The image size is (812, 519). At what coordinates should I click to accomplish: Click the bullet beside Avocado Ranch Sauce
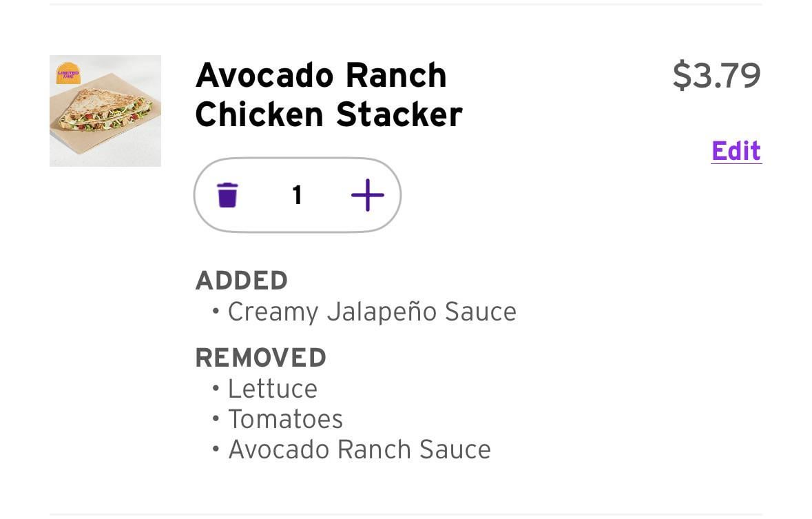[x=216, y=449]
